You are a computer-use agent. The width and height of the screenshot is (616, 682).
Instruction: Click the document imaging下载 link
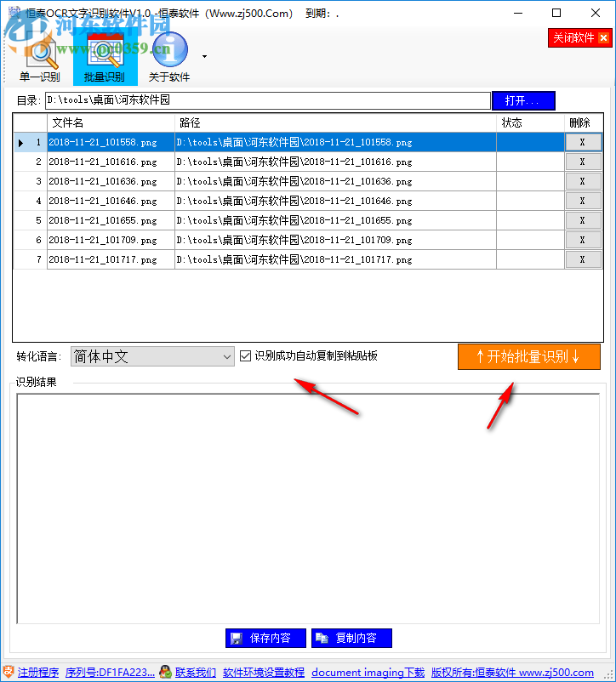coord(368,673)
